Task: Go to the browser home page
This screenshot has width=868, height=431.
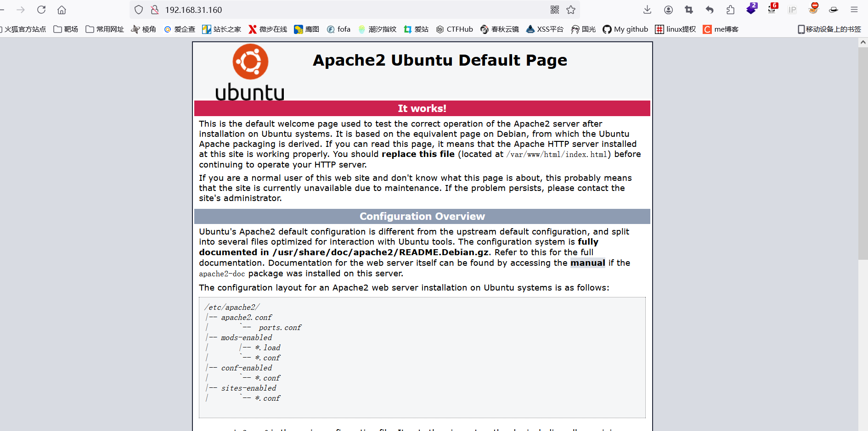Action: (x=62, y=10)
